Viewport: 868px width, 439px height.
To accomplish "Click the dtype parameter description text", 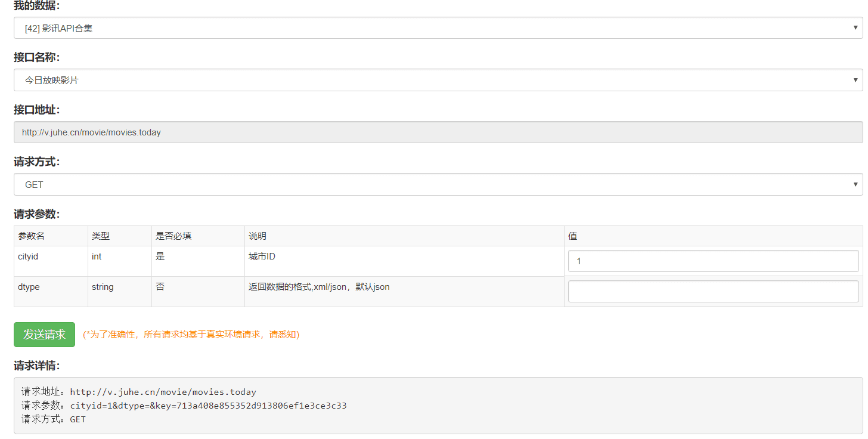I will (x=318, y=286).
